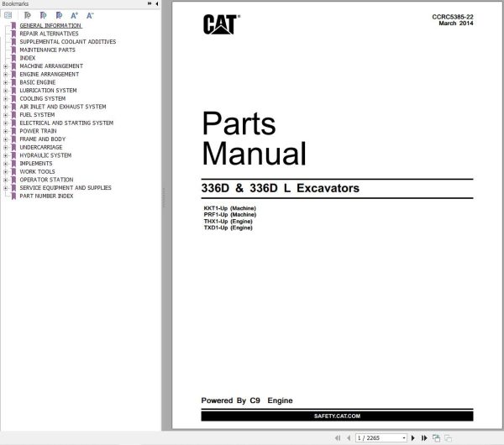The image size is (504, 445).
Task: Open the page number dropdown arrow
Action: point(404,438)
